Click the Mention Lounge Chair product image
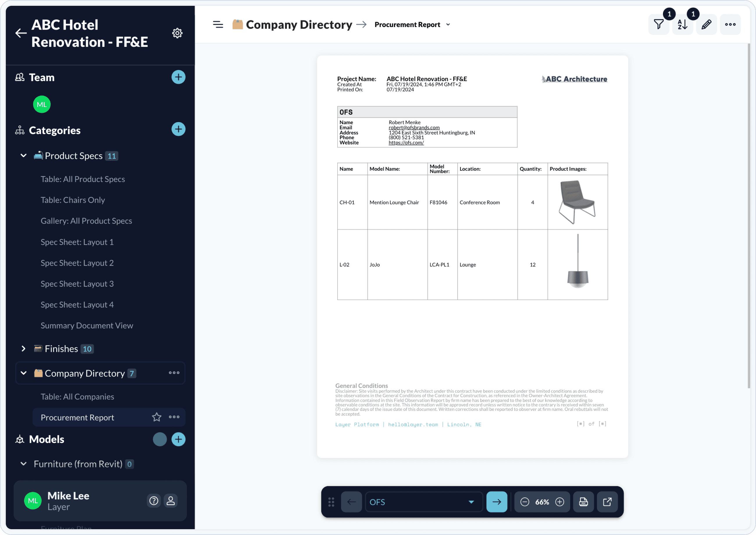 coord(577,202)
